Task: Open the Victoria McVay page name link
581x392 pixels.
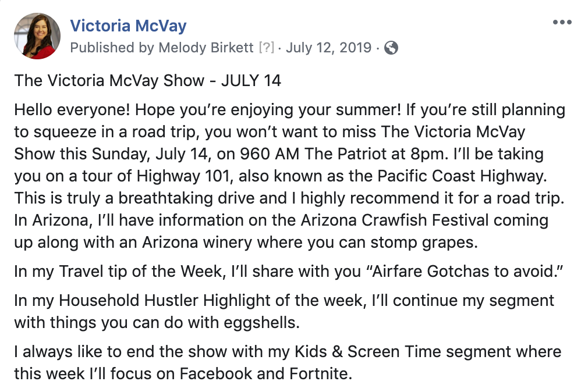Action: (x=128, y=26)
